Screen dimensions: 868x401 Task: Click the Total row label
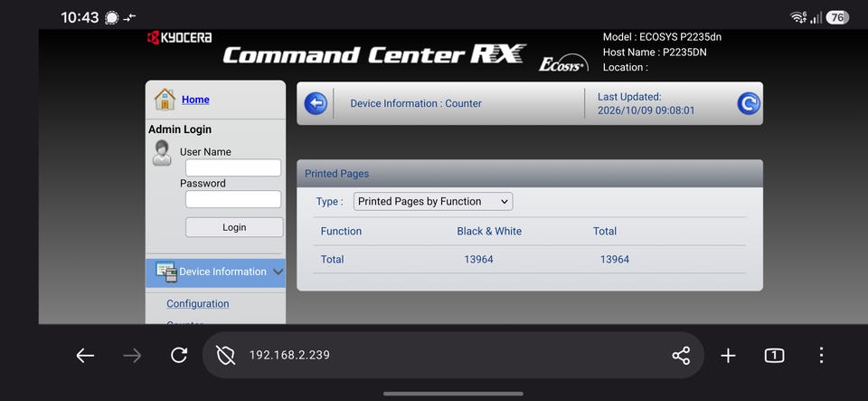332,259
